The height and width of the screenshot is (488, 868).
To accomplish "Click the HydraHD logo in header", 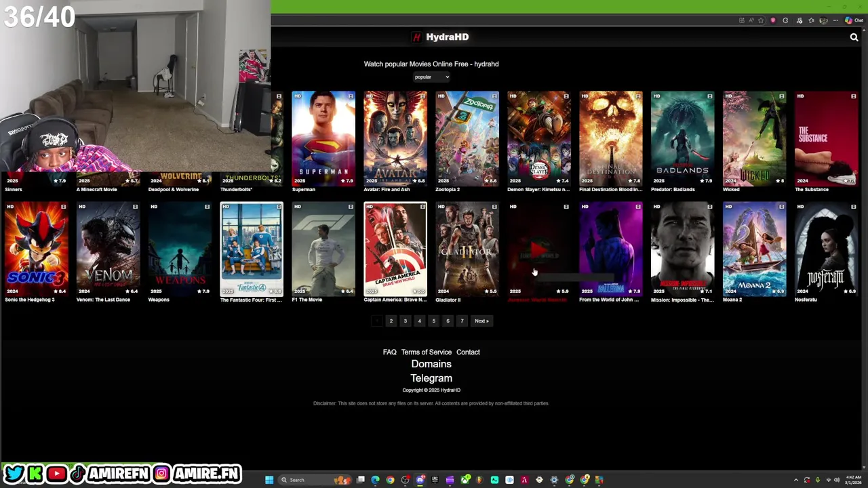I will click(441, 37).
